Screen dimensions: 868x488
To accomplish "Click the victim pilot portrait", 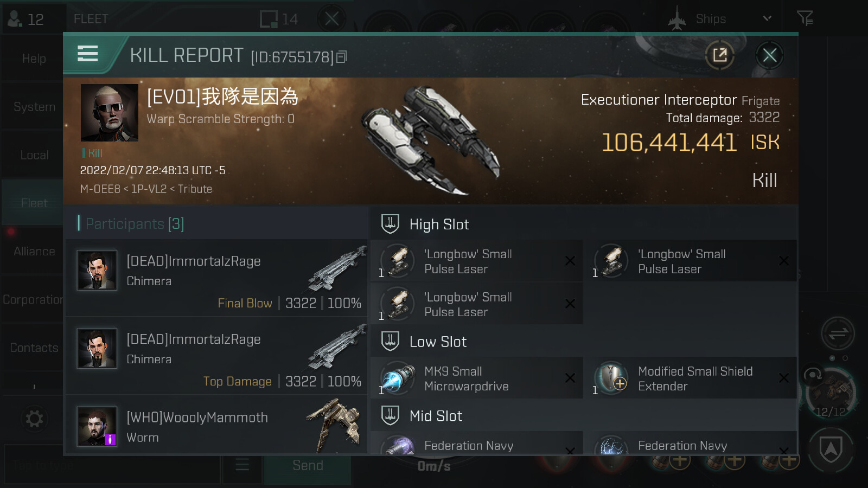I will [109, 112].
